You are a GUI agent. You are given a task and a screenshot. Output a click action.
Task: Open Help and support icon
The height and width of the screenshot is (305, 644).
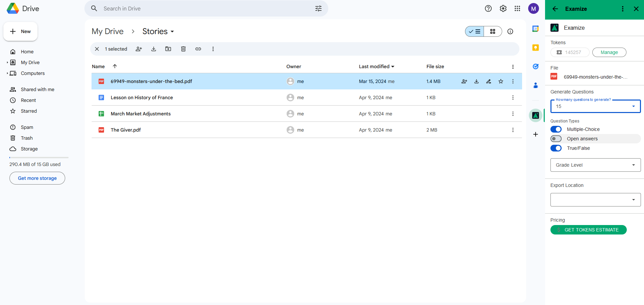tap(488, 8)
